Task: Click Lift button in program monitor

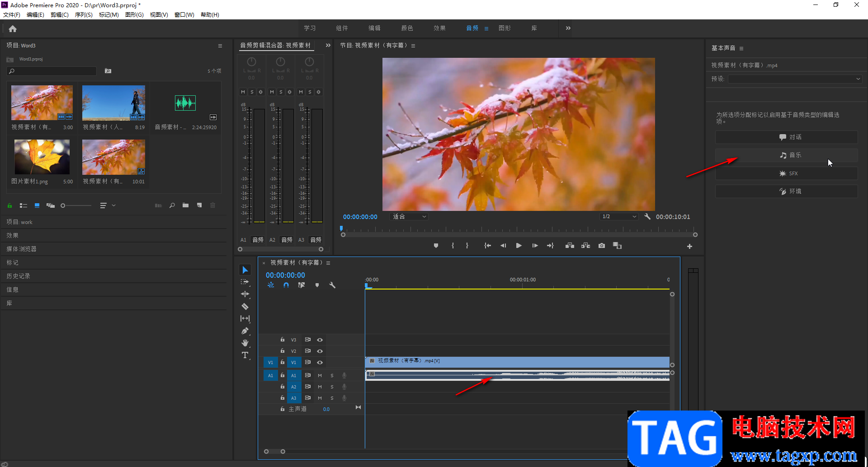Action: coord(570,246)
